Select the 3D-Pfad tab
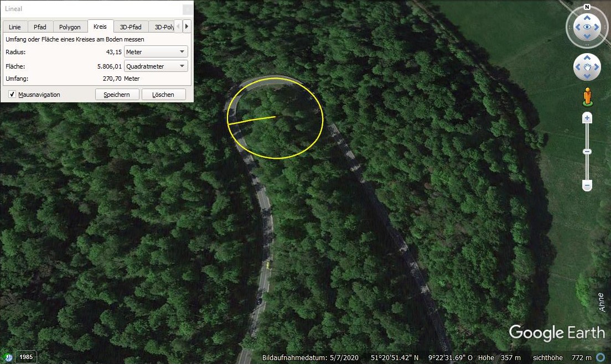611x364 pixels. pos(131,27)
